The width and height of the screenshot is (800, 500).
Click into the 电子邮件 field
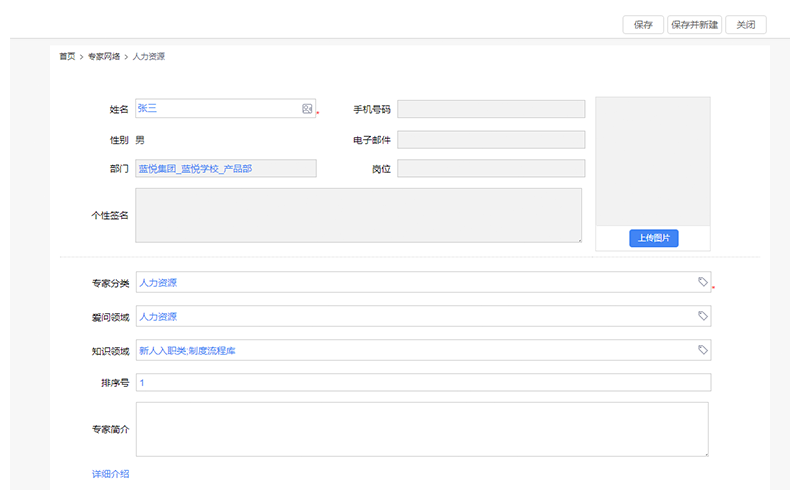[x=490, y=139]
